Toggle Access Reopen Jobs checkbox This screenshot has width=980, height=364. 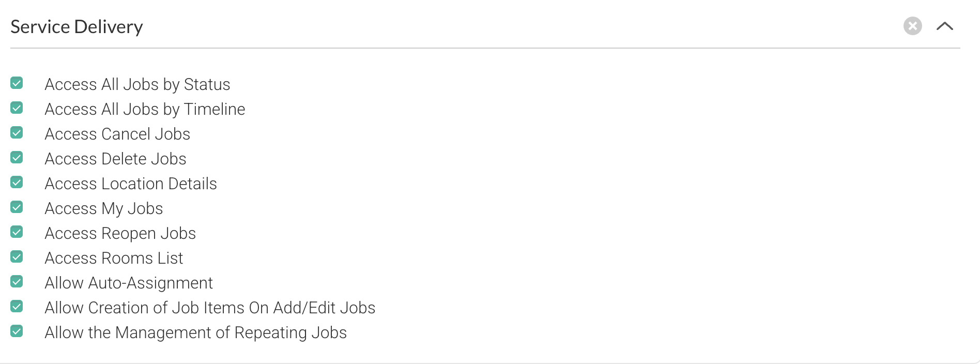click(17, 232)
